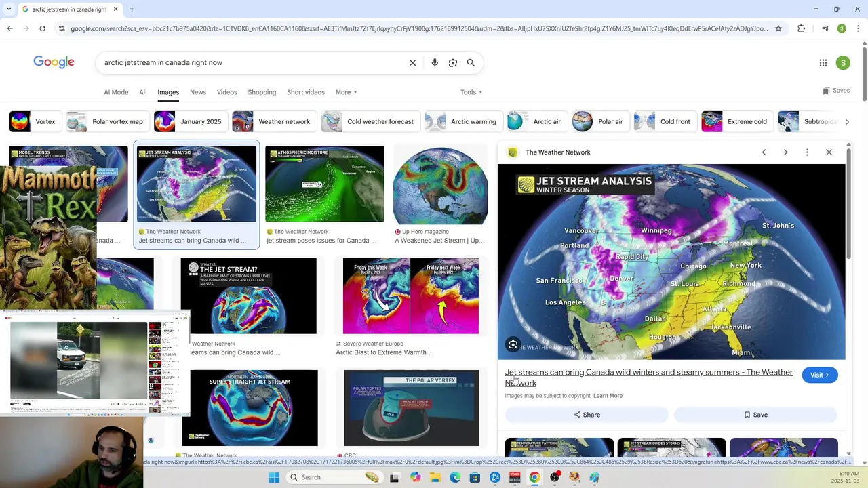Image resolution: width=868 pixels, height=488 pixels.
Task: Click the magnifier search submit icon
Action: click(x=471, y=62)
